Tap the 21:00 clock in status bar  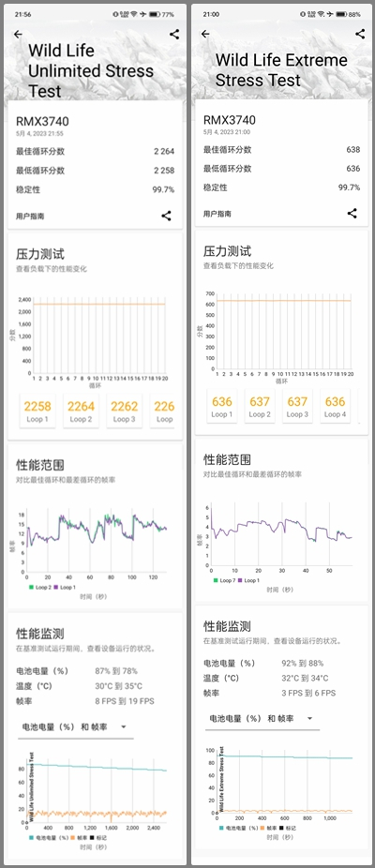211,14
